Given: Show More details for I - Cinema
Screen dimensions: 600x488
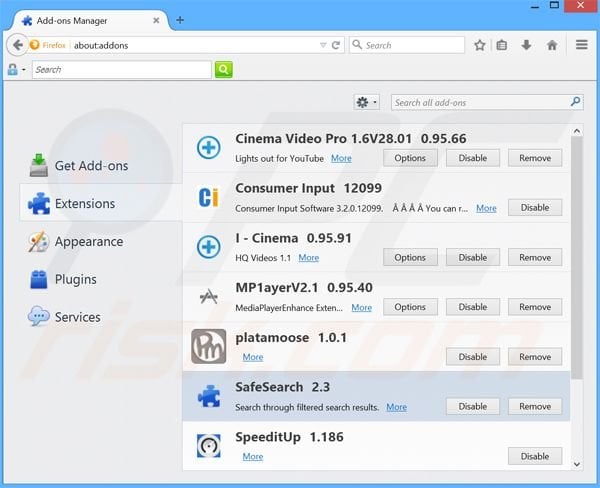Looking at the screenshot, I should tap(308, 258).
